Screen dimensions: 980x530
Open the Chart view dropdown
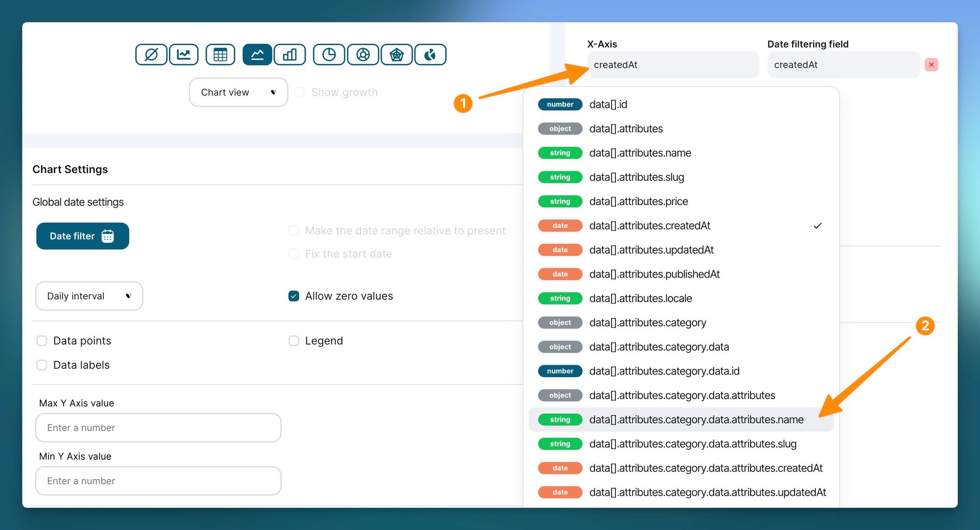[x=238, y=92]
